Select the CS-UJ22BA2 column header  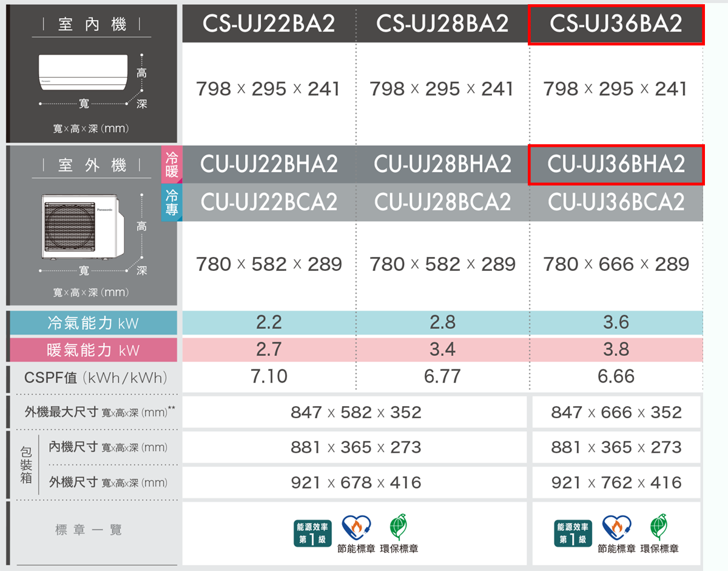[x=269, y=24]
